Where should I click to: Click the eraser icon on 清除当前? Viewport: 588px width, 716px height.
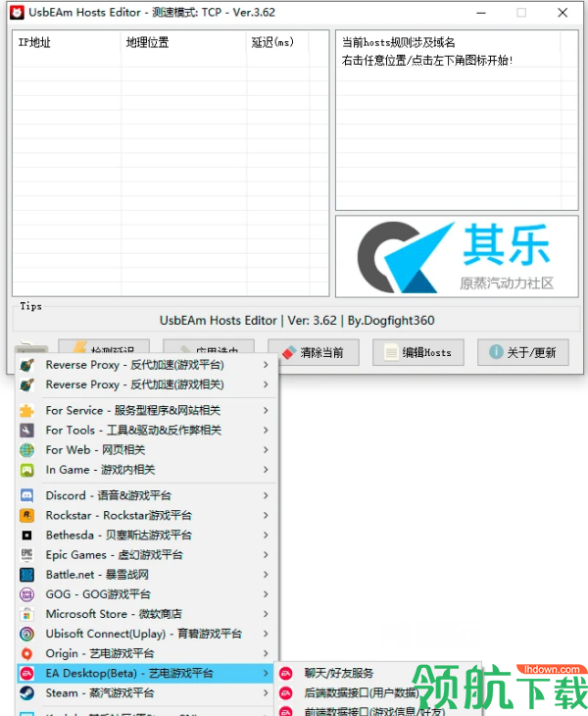[289, 352]
